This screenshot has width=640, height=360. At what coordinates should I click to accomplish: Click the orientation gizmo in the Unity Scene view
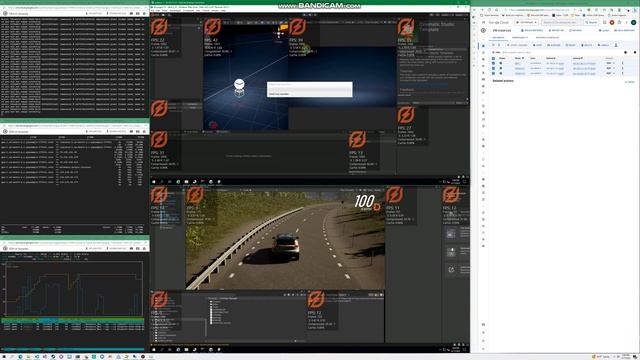(279, 33)
